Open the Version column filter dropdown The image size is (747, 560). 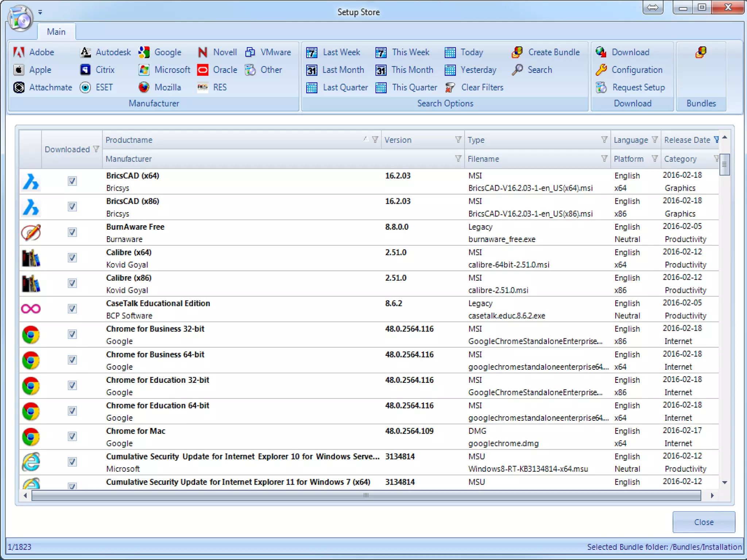[x=458, y=140]
